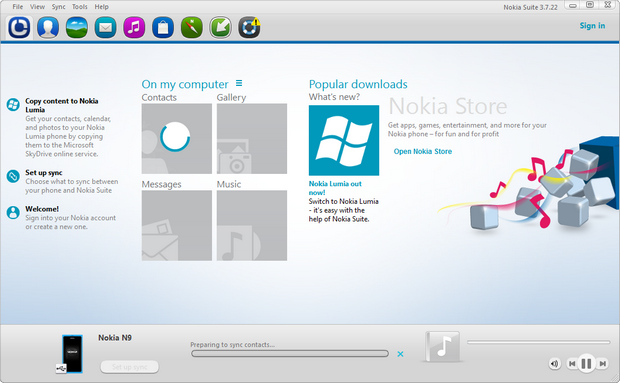Click the sync contacts progress bar

click(x=290, y=354)
